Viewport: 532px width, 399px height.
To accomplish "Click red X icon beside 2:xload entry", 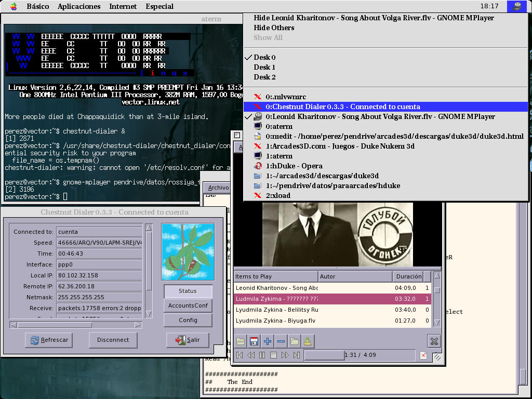I will point(258,195).
